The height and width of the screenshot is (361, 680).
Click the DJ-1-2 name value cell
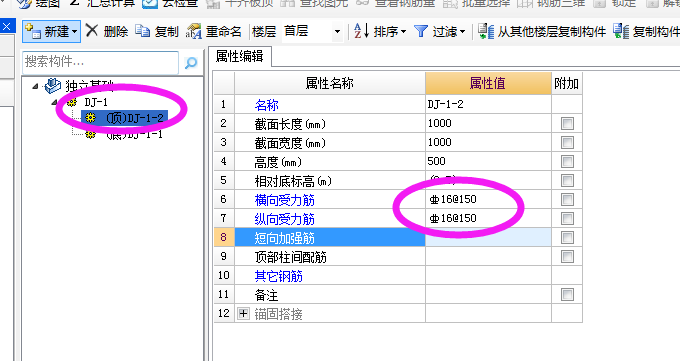tap(488, 104)
